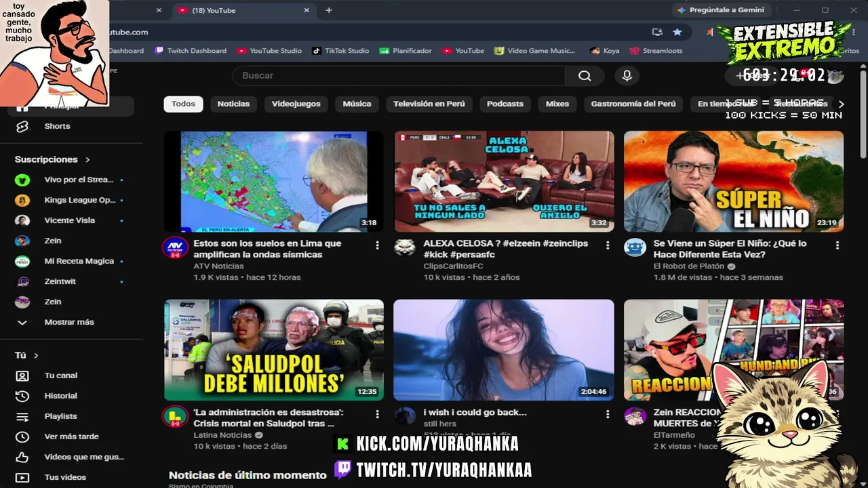The height and width of the screenshot is (488, 868).
Task: Open options menu for Saludpol video
Action: [x=377, y=414]
